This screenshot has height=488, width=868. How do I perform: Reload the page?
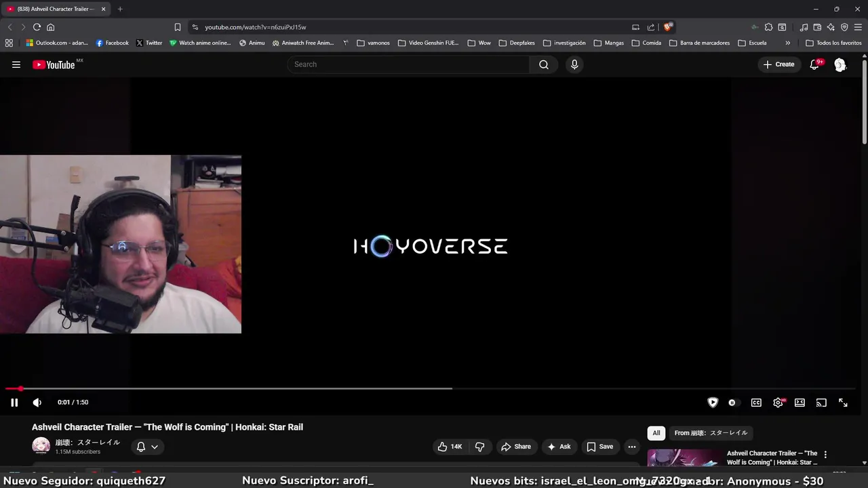click(37, 27)
